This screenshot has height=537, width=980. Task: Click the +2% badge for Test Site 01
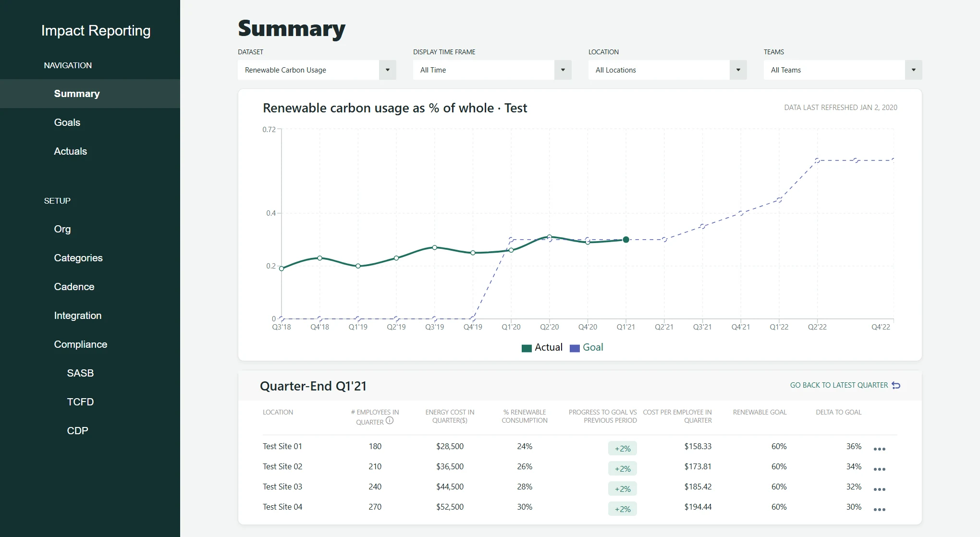pos(623,449)
